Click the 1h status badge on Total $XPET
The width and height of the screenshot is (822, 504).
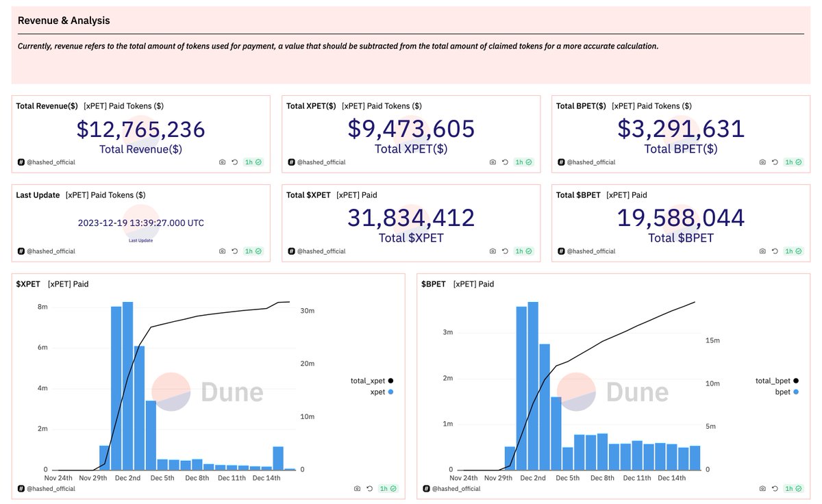click(x=524, y=251)
